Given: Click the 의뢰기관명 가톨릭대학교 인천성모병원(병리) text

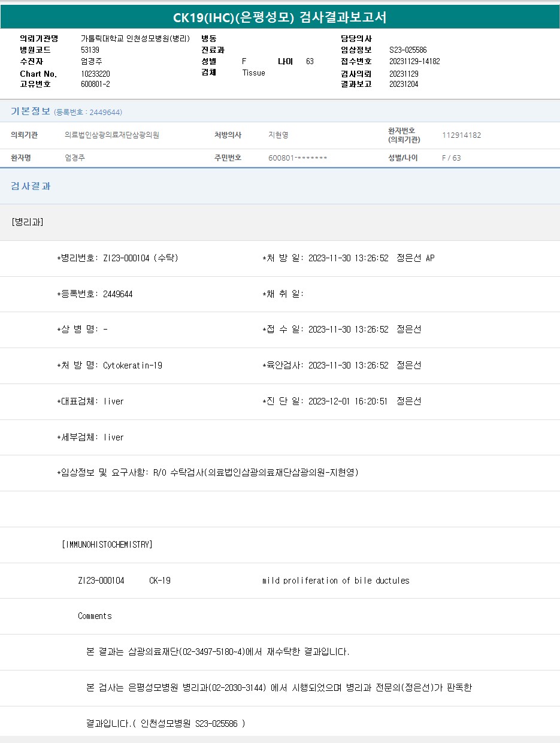Looking at the screenshot, I should [135, 38].
